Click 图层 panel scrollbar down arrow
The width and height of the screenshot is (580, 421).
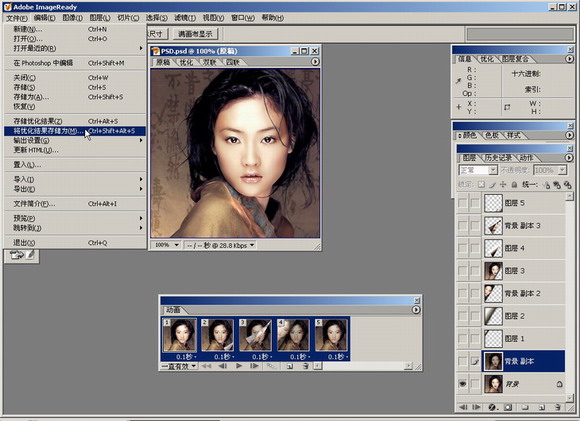click(x=569, y=398)
